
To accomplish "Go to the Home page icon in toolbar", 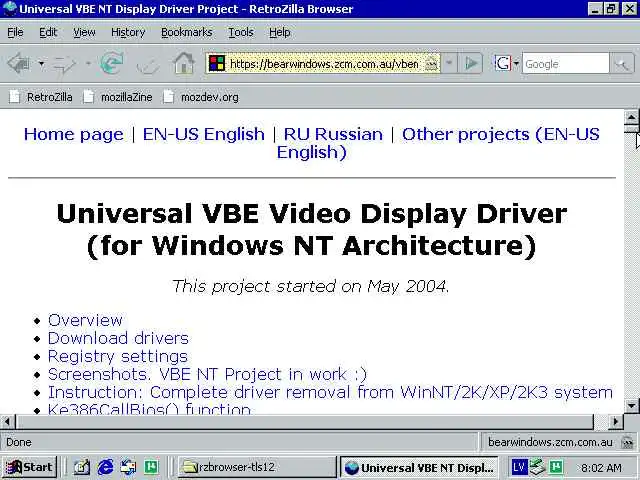I will (x=184, y=63).
